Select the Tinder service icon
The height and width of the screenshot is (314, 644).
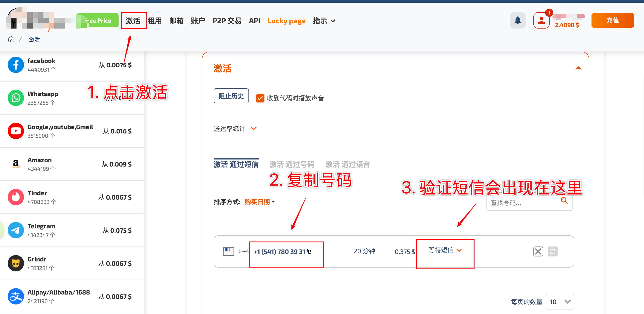[x=16, y=197]
